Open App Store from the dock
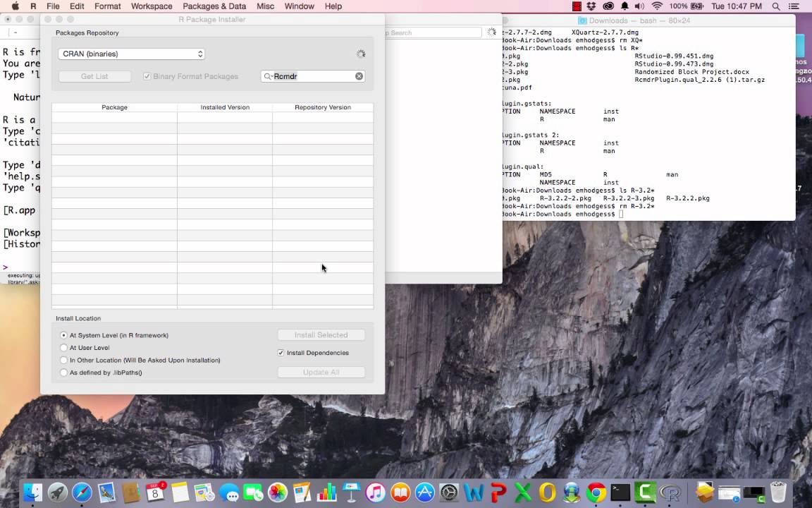The width and height of the screenshot is (812, 508). point(424,492)
